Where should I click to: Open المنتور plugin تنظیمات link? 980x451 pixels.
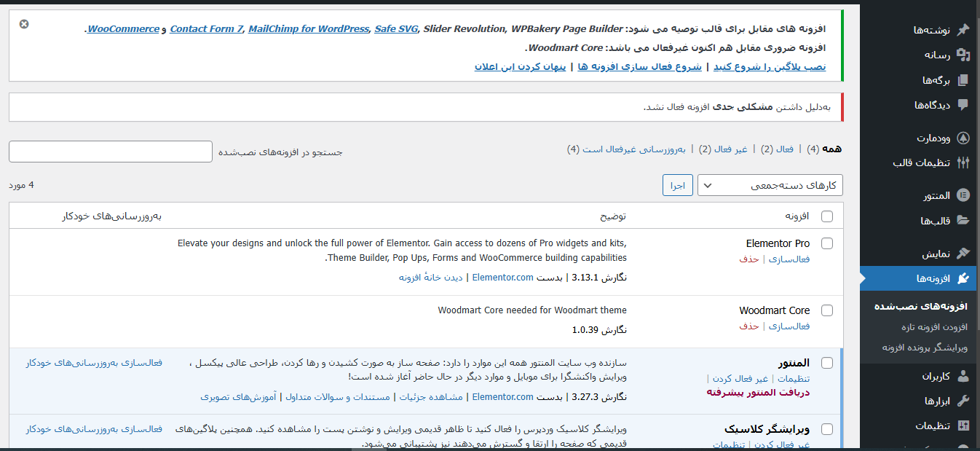pyautogui.click(x=794, y=378)
